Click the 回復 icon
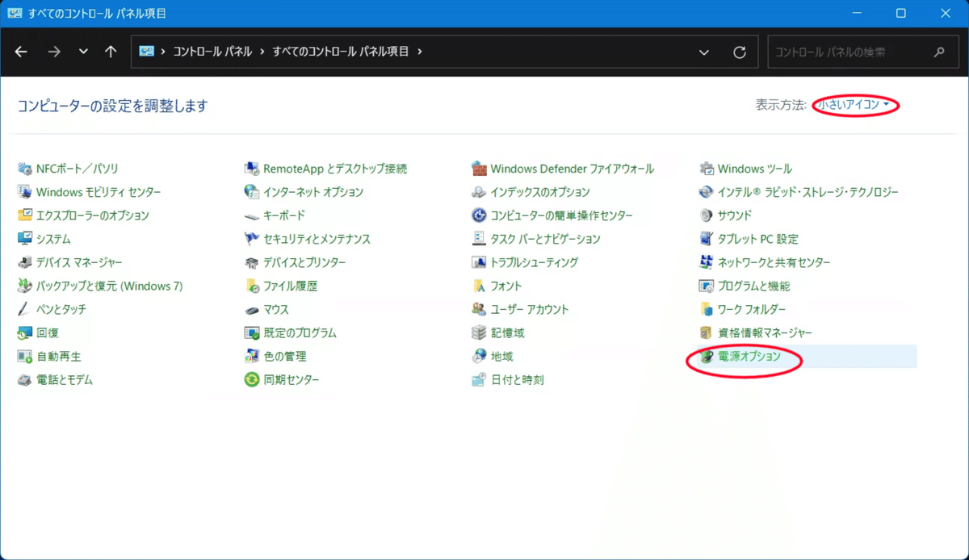 [24, 332]
